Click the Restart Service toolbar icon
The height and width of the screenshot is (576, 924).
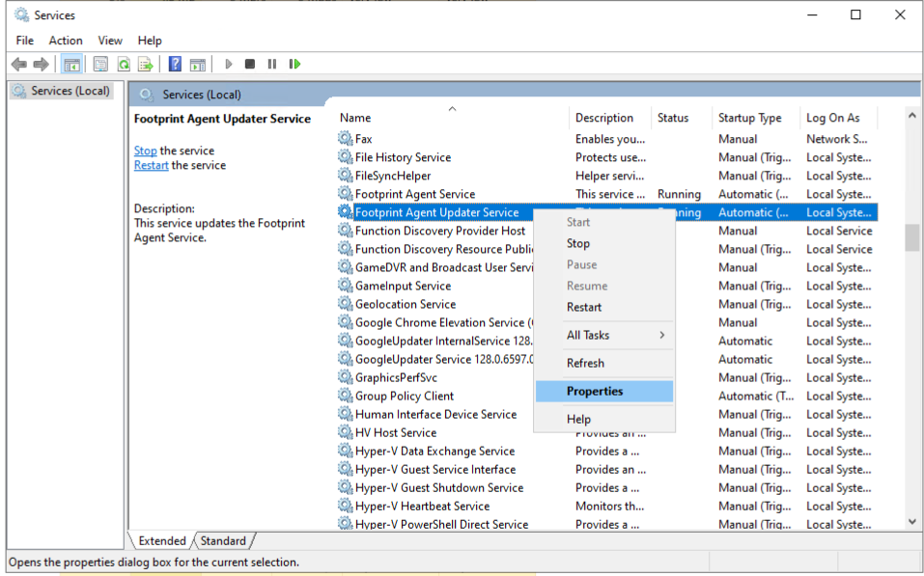[294, 64]
